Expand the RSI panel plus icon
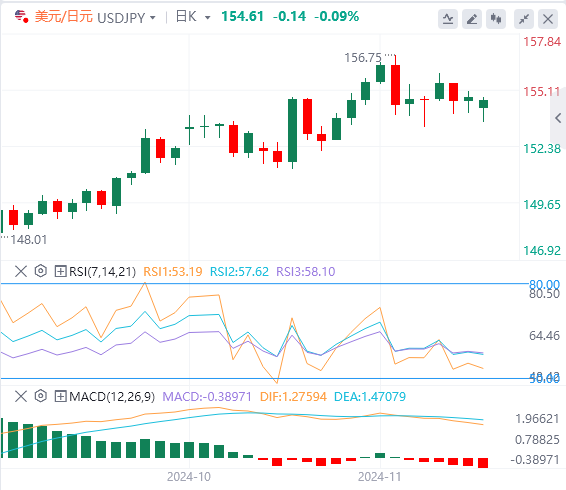The height and width of the screenshot is (490, 566). [60, 271]
